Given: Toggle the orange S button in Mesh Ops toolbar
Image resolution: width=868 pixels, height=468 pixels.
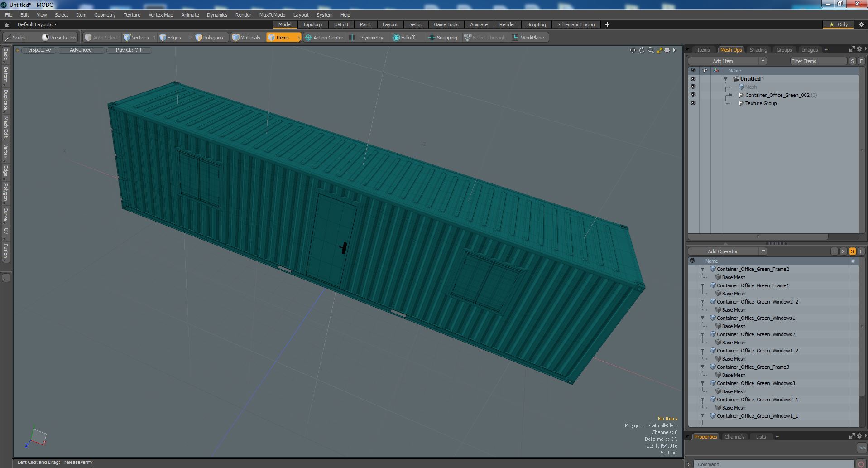Looking at the screenshot, I should (x=852, y=251).
